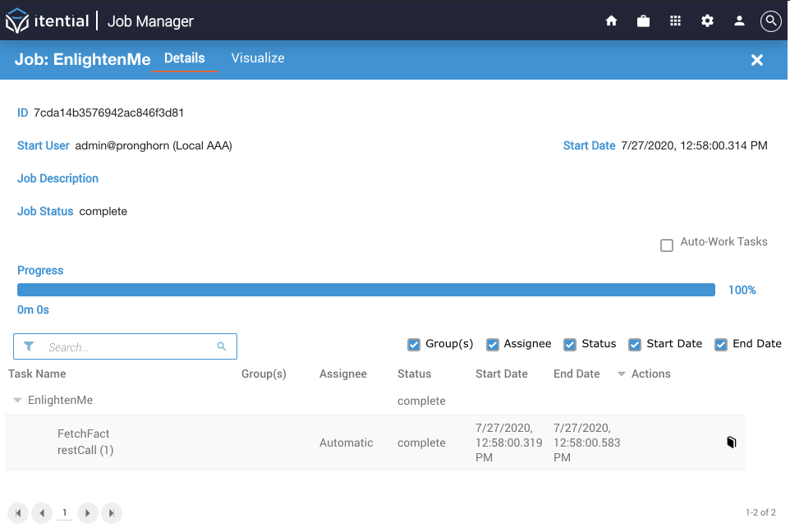Open the user profile icon
The image size is (790, 532).
pyautogui.click(x=739, y=21)
